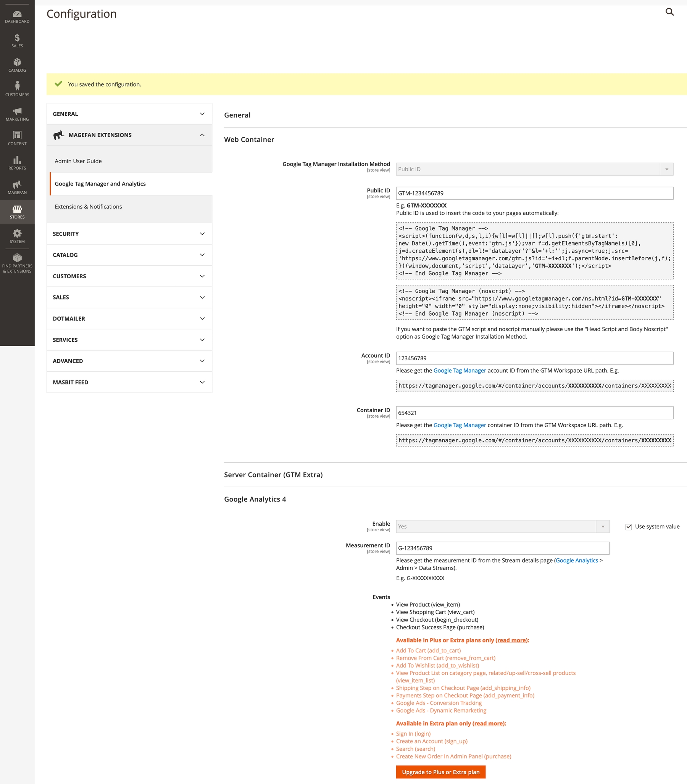This screenshot has width=687, height=784.
Task: Follow the Google Analytics link
Action: point(577,560)
